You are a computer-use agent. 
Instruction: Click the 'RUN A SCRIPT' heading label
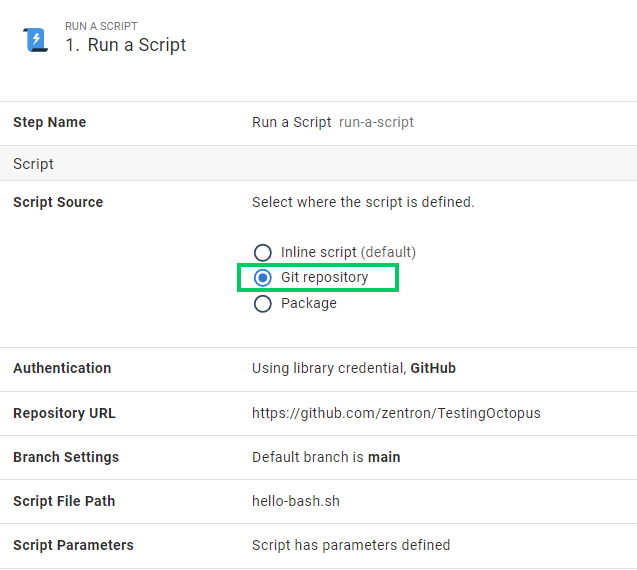(101, 26)
